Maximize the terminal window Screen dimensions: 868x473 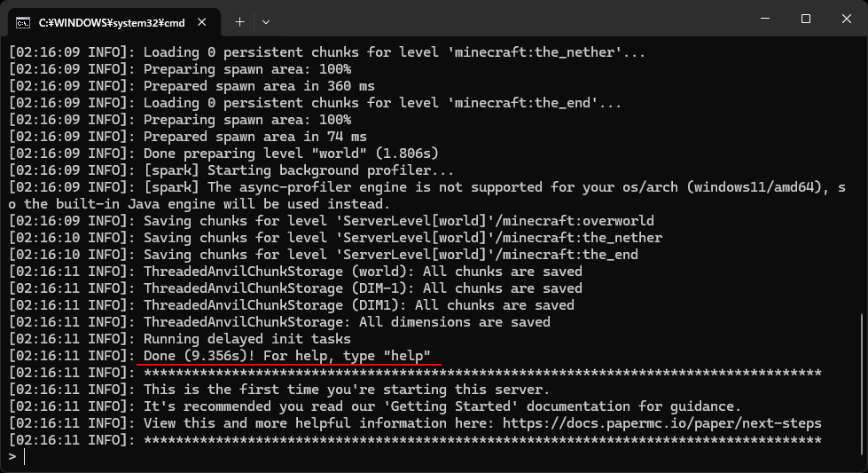(x=806, y=19)
